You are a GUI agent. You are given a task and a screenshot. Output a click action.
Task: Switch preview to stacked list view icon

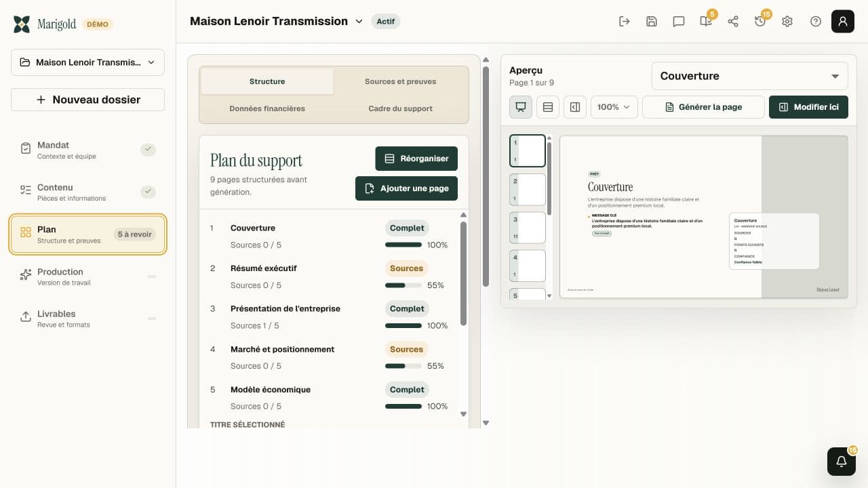tap(548, 107)
